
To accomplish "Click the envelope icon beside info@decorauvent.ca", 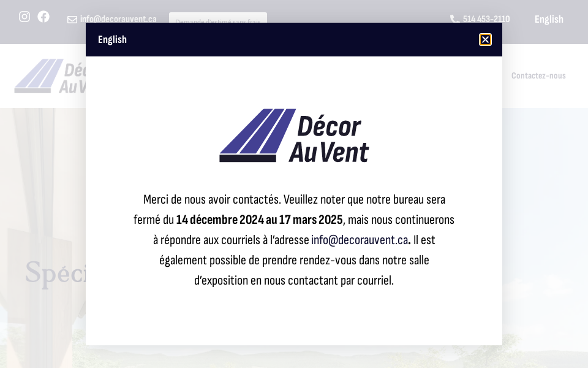I will point(72,19).
